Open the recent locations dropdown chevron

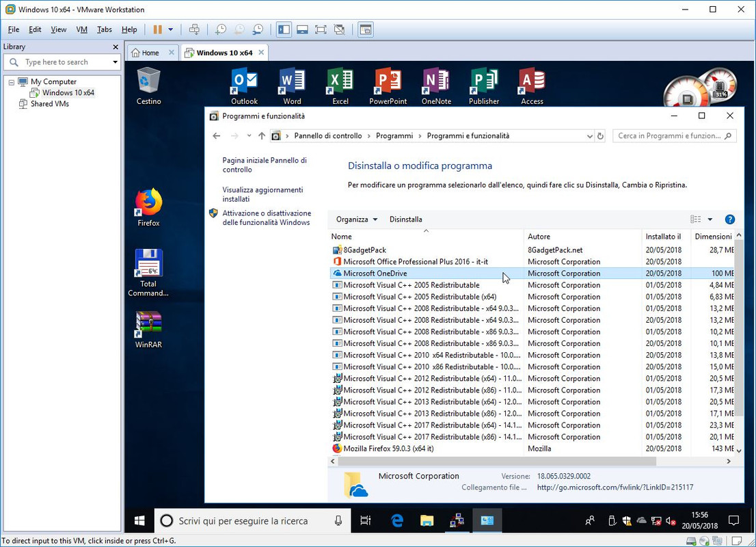[249, 136]
